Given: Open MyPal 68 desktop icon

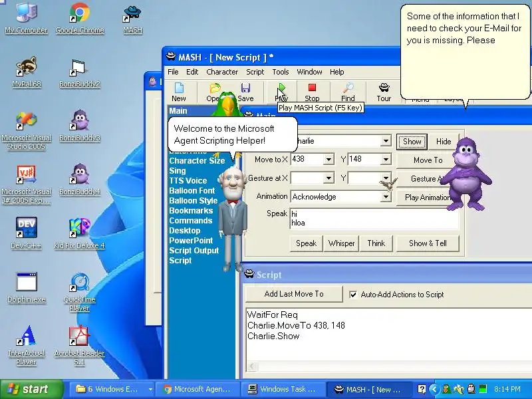Looking at the screenshot, I should click(26, 72).
